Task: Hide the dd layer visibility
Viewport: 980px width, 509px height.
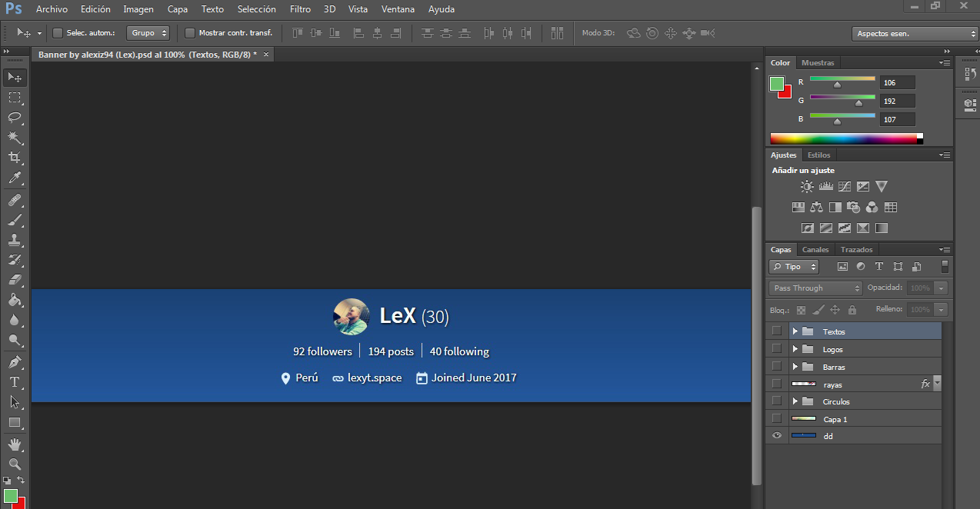Action: pyautogui.click(x=777, y=436)
